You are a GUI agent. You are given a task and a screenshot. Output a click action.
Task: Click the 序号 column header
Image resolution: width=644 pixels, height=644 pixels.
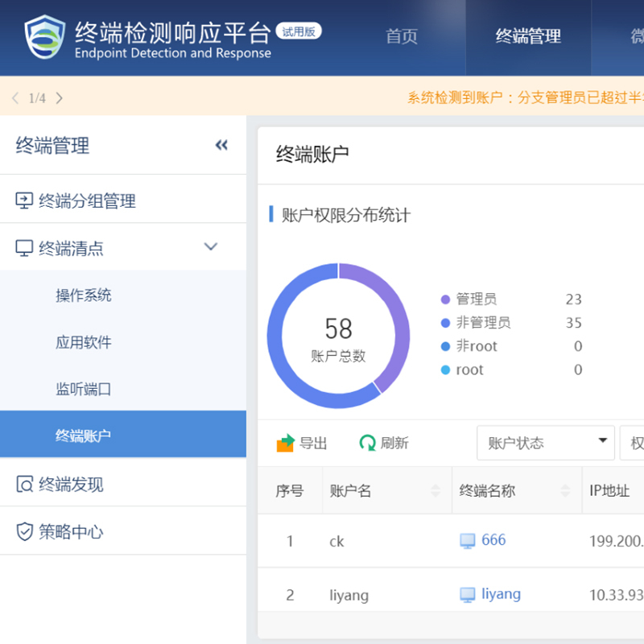[290, 490]
